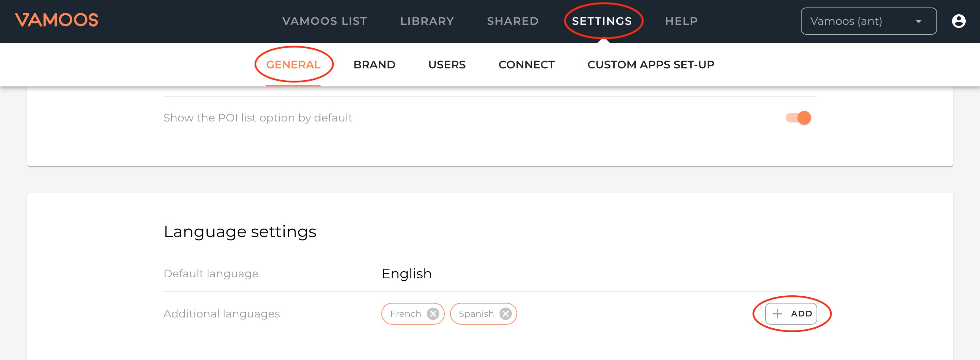Remove Spanish using its X icon
This screenshot has width=980, height=360.
[x=505, y=314]
